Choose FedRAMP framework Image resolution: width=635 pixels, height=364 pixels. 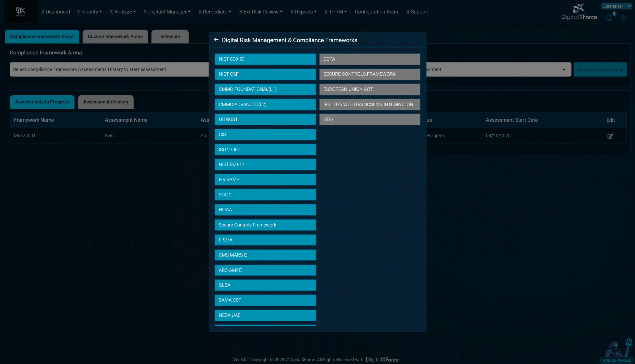pyautogui.click(x=265, y=179)
